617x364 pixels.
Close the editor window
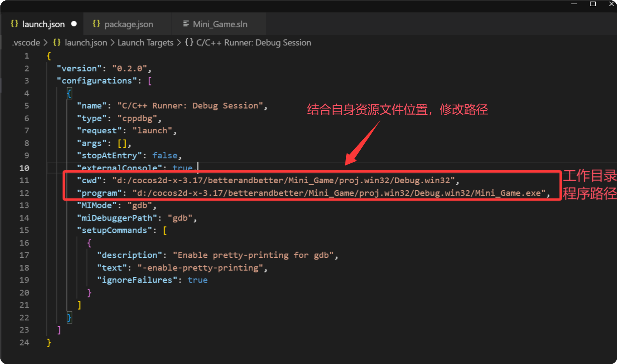click(612, 4)
